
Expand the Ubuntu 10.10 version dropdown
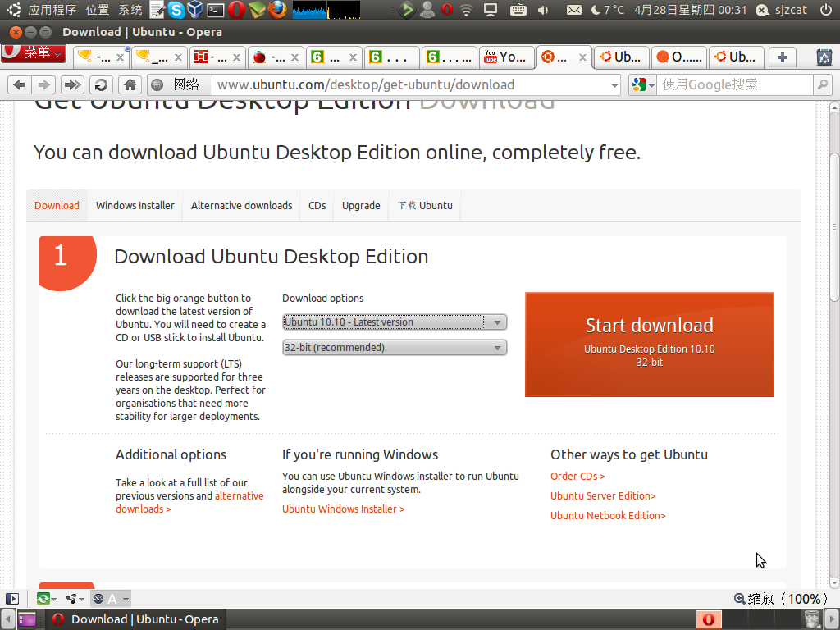(395, 322)
